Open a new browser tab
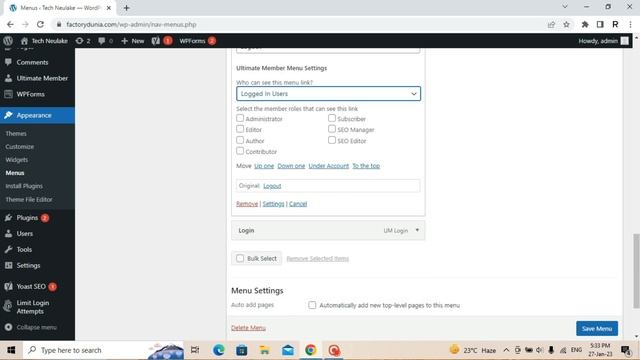Image resolution: width=640 pixels, height=360 pixels. pyautogui.click(x=127, y=8)
